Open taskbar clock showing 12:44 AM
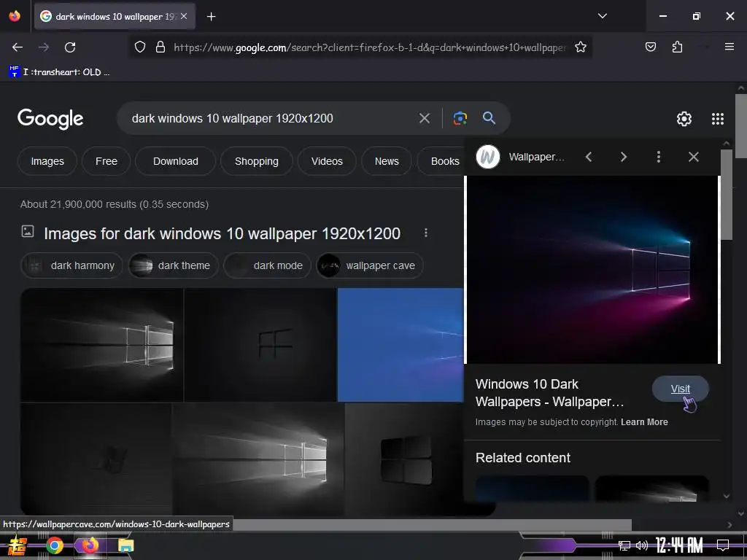 (678, 545)
